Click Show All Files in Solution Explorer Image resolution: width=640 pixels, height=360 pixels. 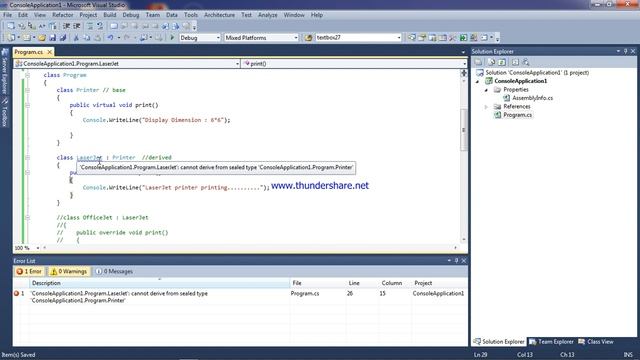pos(491,62)
